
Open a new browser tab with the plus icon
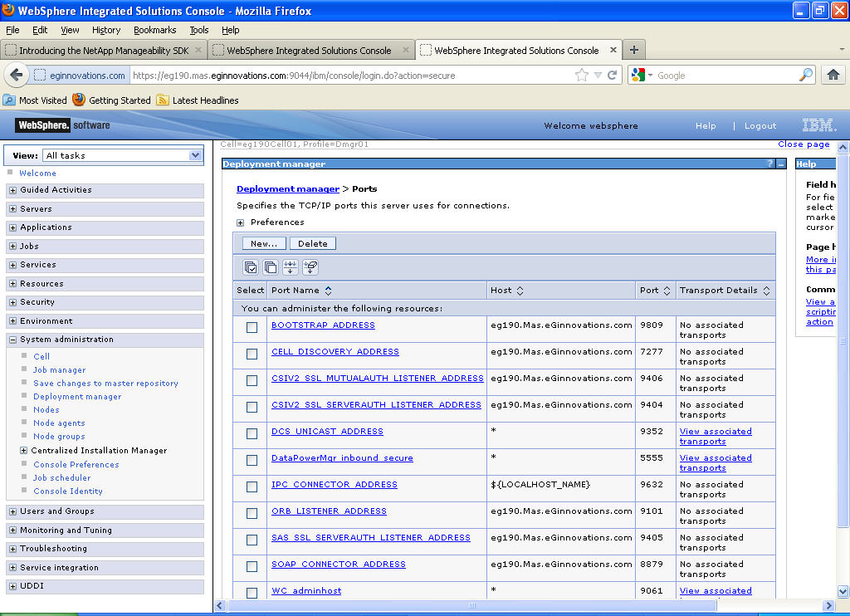pos(633,50)
